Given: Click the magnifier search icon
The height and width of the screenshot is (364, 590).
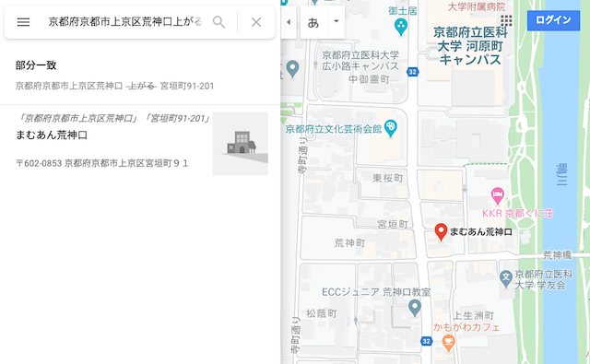Looking at the screenshot, I should click(x=218, y=22).
